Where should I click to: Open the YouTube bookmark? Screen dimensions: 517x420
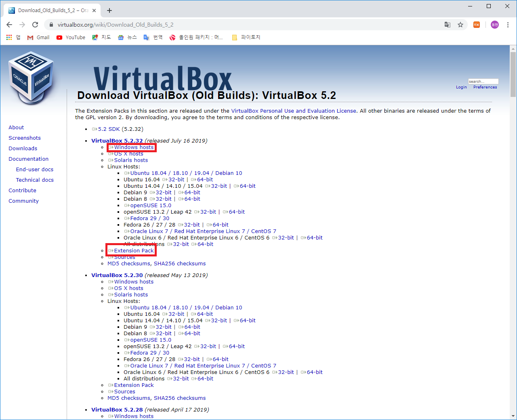[71, 37]
